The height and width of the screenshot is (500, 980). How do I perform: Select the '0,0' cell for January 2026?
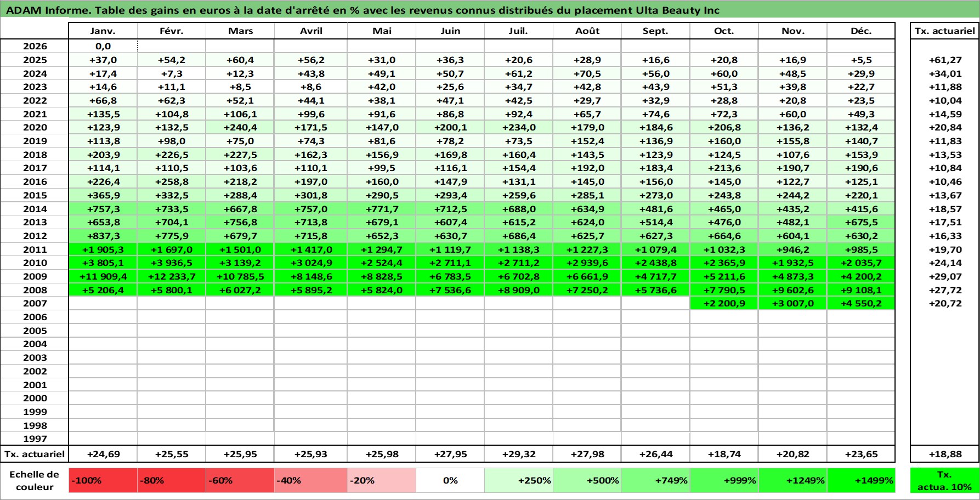click(103, 47)
